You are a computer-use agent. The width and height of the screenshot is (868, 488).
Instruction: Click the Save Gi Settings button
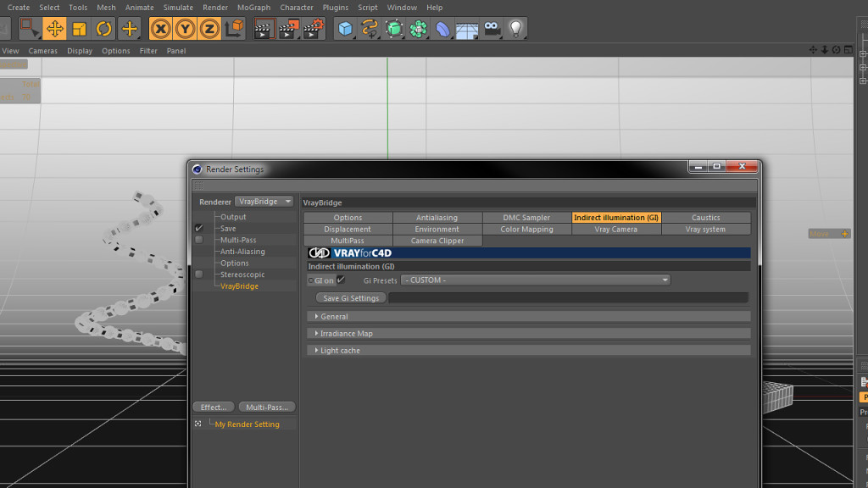[351, 298]
